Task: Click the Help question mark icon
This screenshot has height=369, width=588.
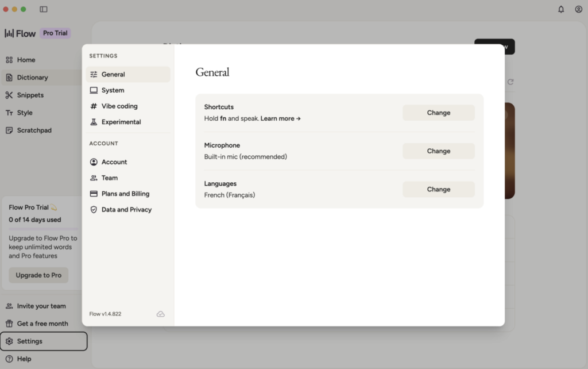Action: [10, 359]
